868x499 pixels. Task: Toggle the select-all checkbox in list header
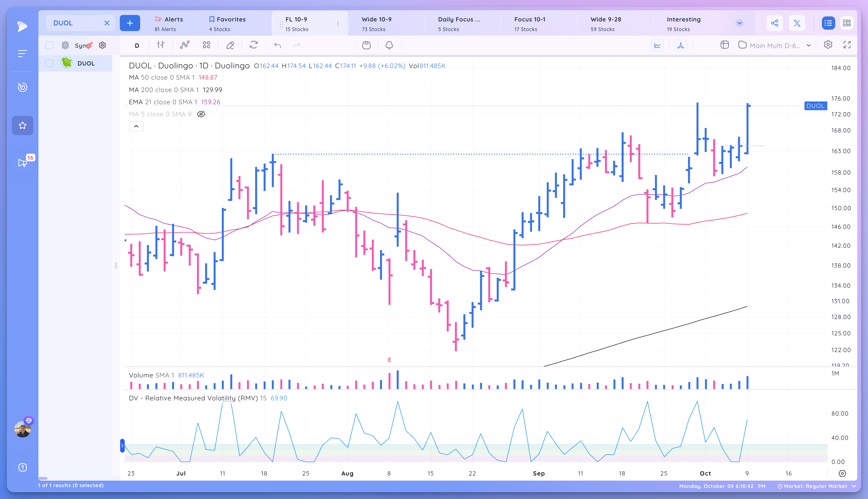pos(49,45)
